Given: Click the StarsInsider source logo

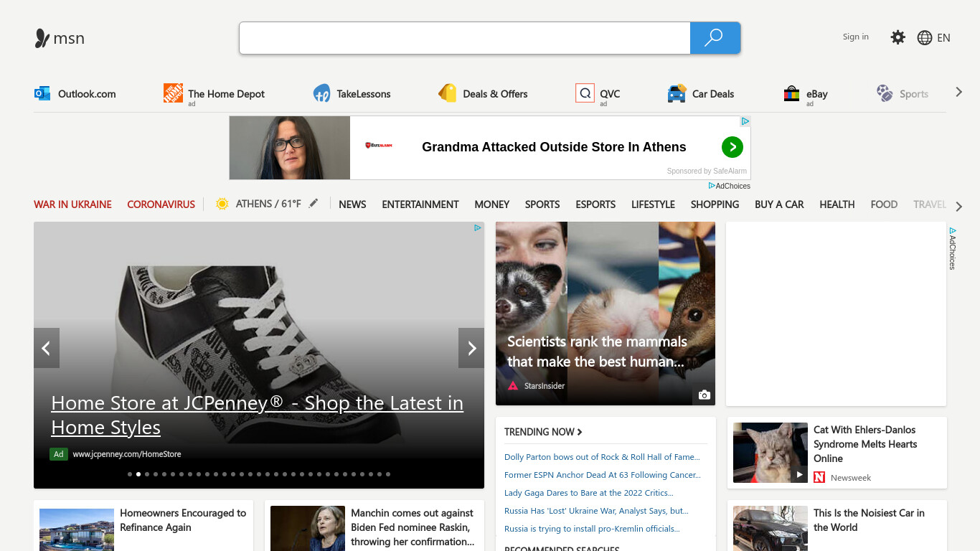Looking at the screenshot, I should coord(513,386).
